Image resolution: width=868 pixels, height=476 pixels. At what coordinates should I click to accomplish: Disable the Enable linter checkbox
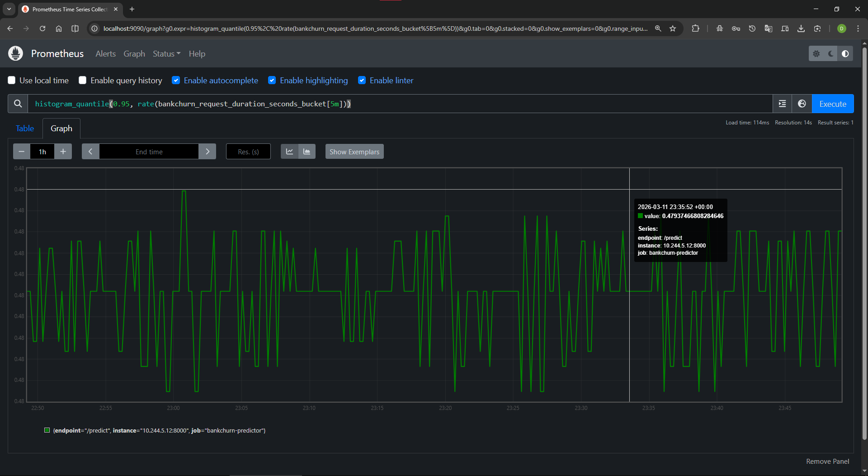coord(362,80)
